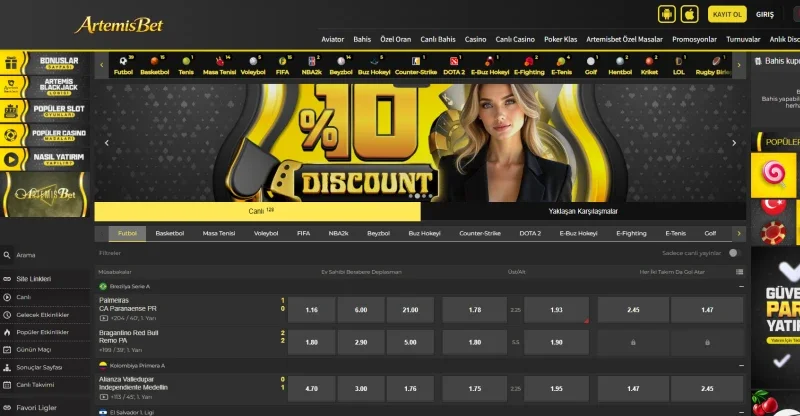
Task: Collapse the El Salvador 1. Ligi league
Action: point(741,412)
